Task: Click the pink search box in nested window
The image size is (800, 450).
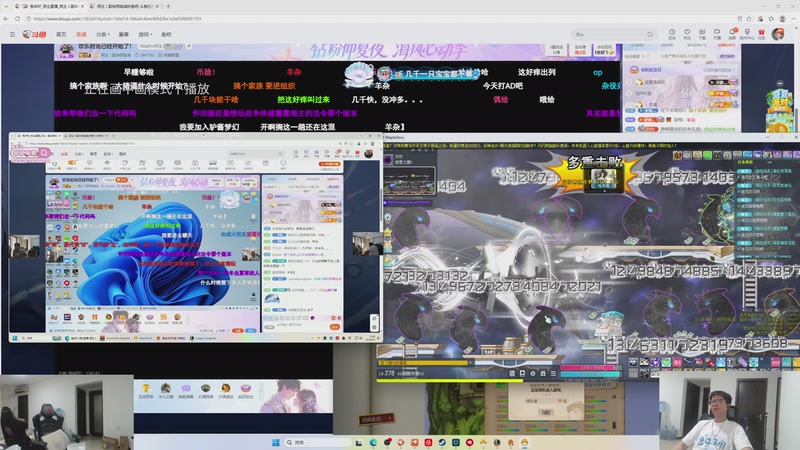Action: click(30, 153)
